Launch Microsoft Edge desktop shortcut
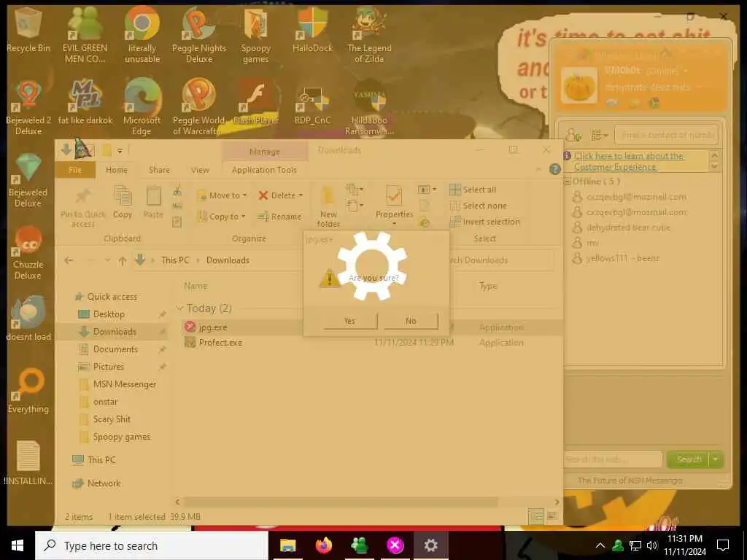The height and width of the screenshot is (560, 747). [x=142, y=107]
